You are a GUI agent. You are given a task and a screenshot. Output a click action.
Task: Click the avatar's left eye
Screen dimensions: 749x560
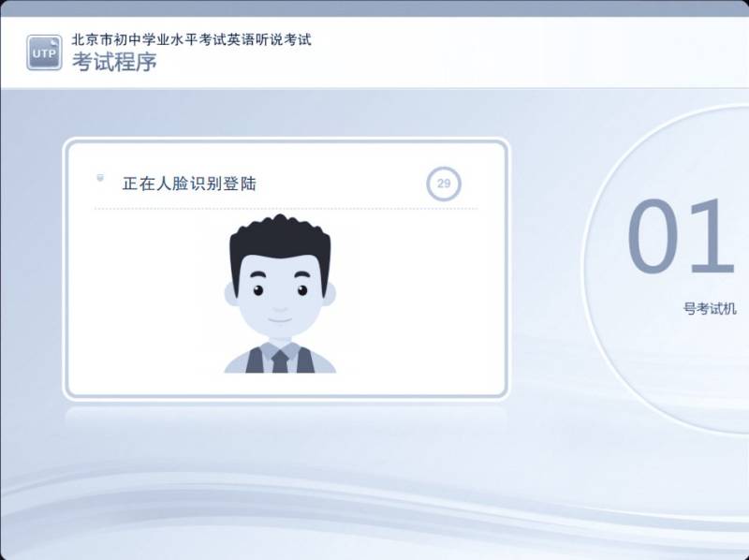(258, 290)
